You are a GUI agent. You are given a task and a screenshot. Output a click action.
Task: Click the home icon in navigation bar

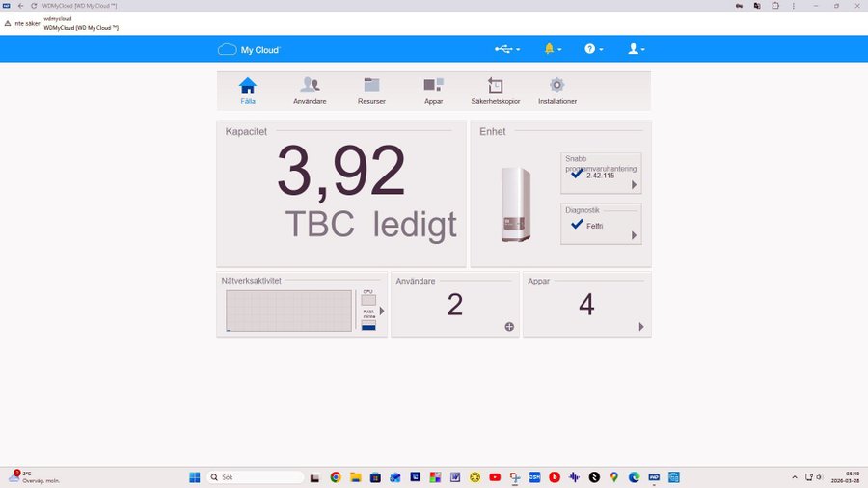click(x=248, y=85)
